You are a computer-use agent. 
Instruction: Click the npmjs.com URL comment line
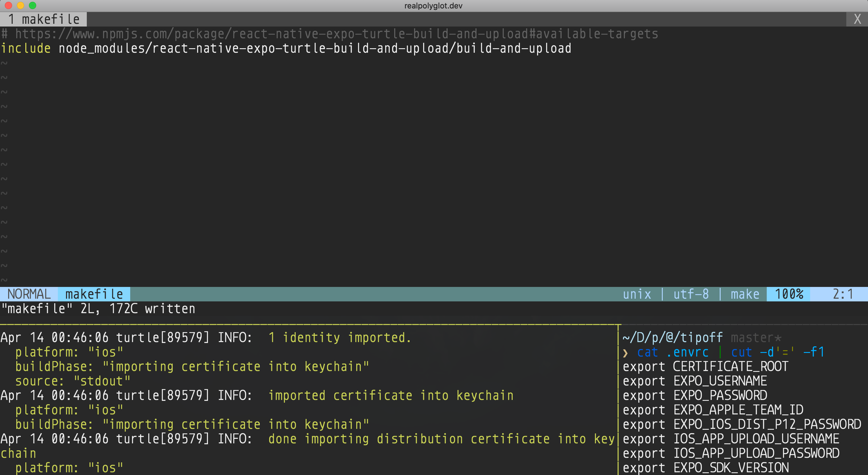click(x=329, y=34)
